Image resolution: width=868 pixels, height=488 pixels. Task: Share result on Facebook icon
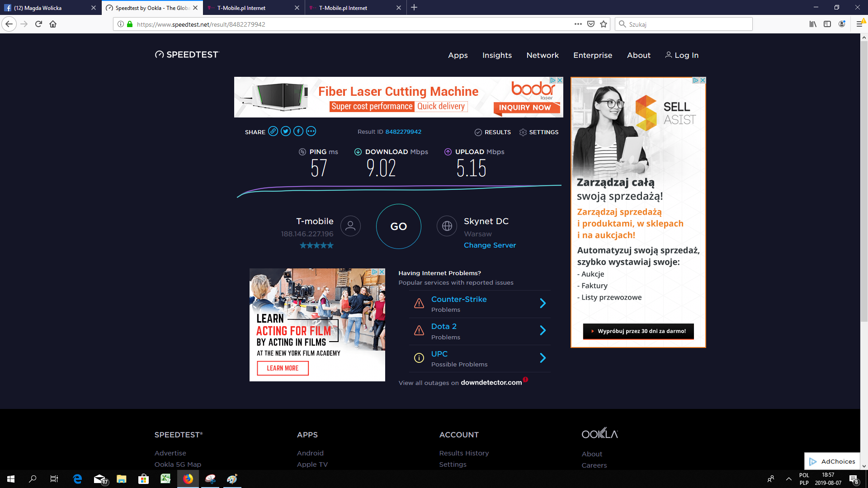pos(298,131)
